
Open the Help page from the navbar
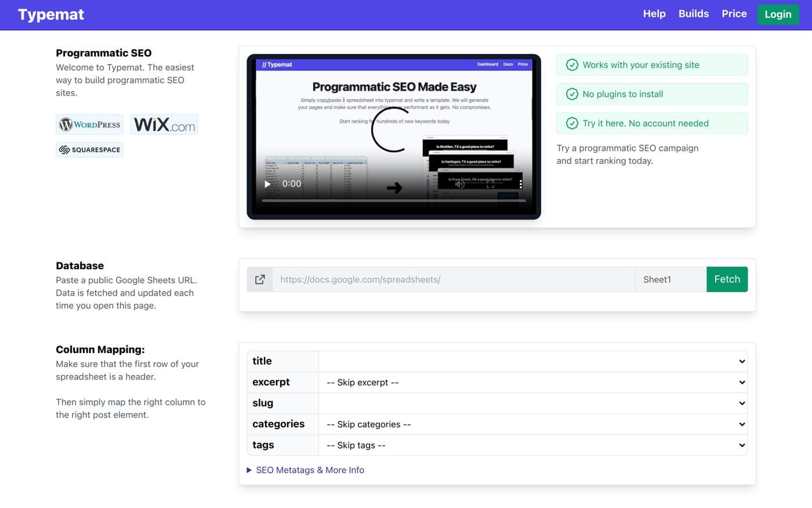tap(654, 14)
